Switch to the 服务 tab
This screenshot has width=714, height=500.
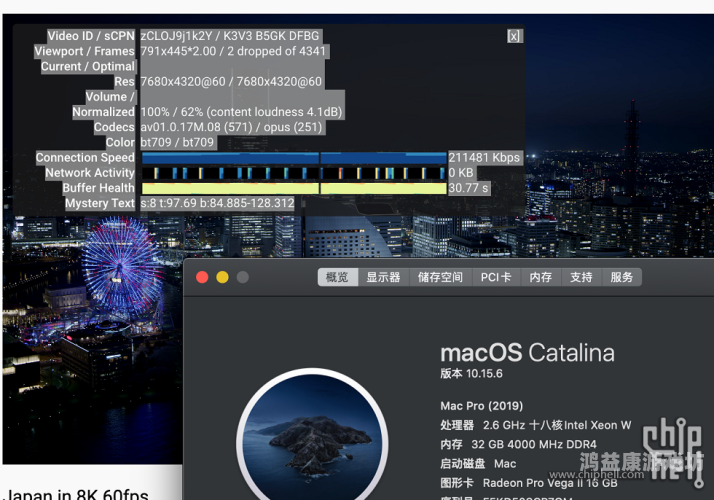pyautogui.click(x=621, y=277)
